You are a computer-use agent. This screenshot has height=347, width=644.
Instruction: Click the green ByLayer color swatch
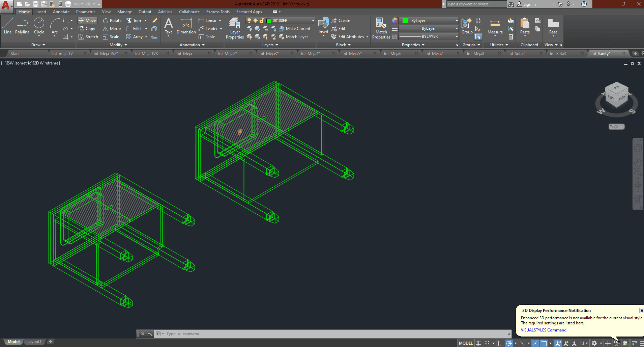[405, 21]
